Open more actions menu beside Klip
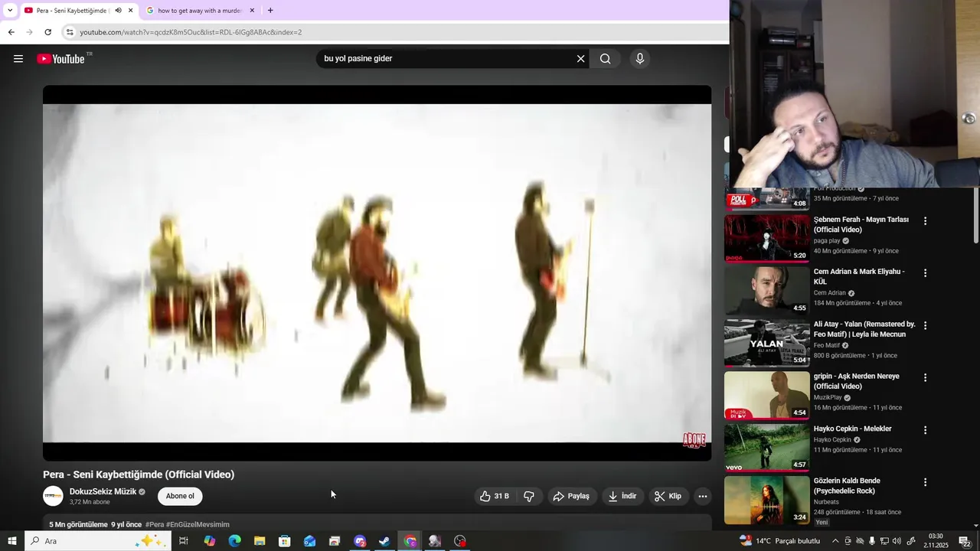 click(702, 496)
